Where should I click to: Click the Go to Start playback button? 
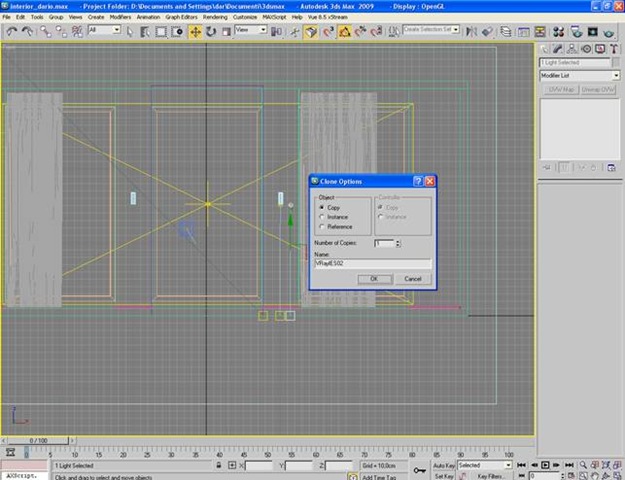pos(521,465)
